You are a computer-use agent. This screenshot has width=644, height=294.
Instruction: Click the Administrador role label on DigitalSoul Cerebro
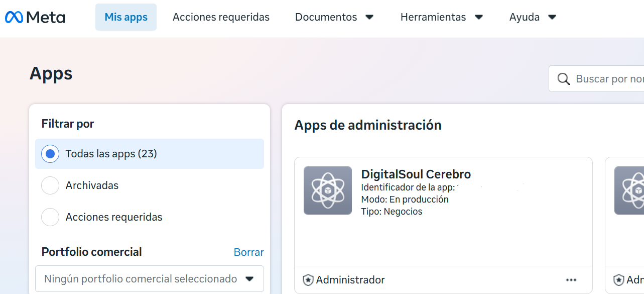(350, 280)
